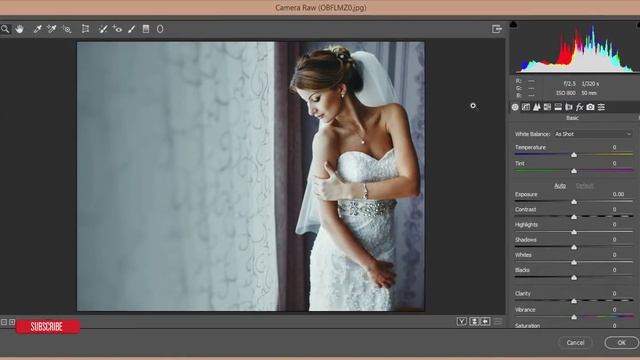
Task: Click the Temperature slider handle
Action: tap(574, 155)
